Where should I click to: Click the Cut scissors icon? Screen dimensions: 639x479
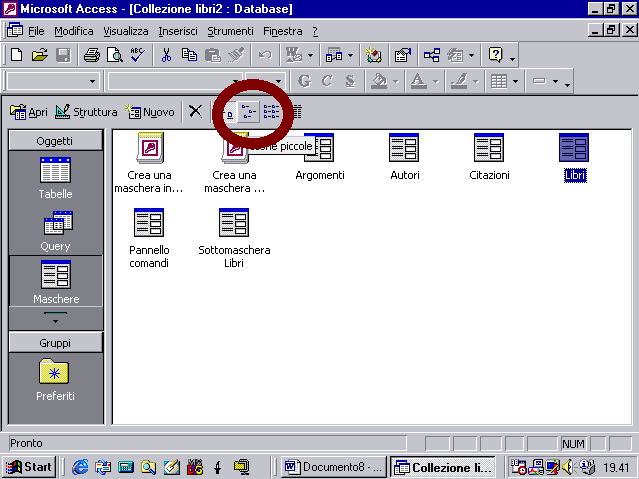coord(166,55)
